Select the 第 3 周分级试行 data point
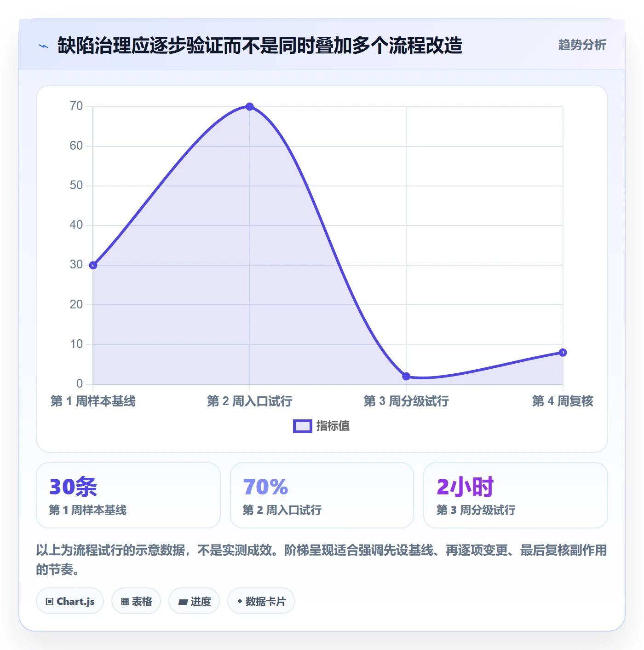 [406, 377]
